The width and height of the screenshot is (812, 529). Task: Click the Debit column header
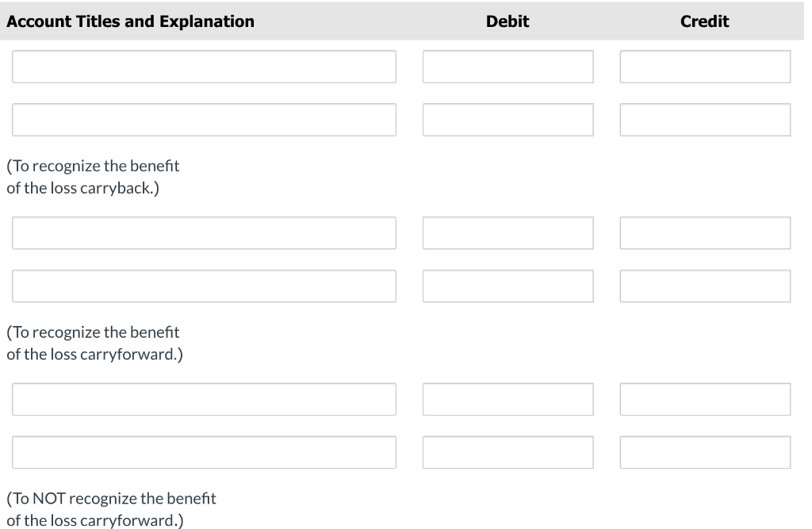[x=507, y=21]
